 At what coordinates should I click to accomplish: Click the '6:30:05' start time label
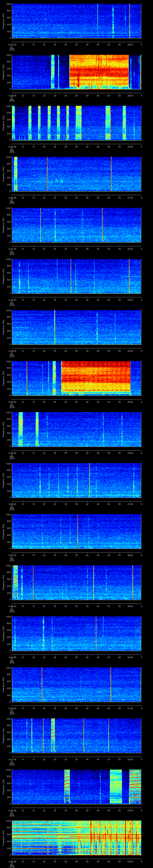click(12, 197)
